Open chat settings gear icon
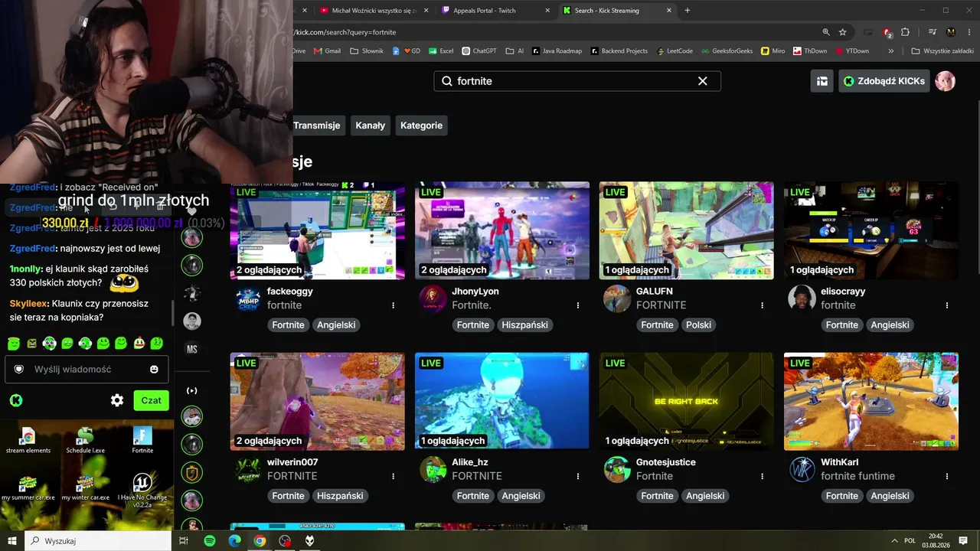The height and width of the screenshot is (551, 980). [117, 400]
